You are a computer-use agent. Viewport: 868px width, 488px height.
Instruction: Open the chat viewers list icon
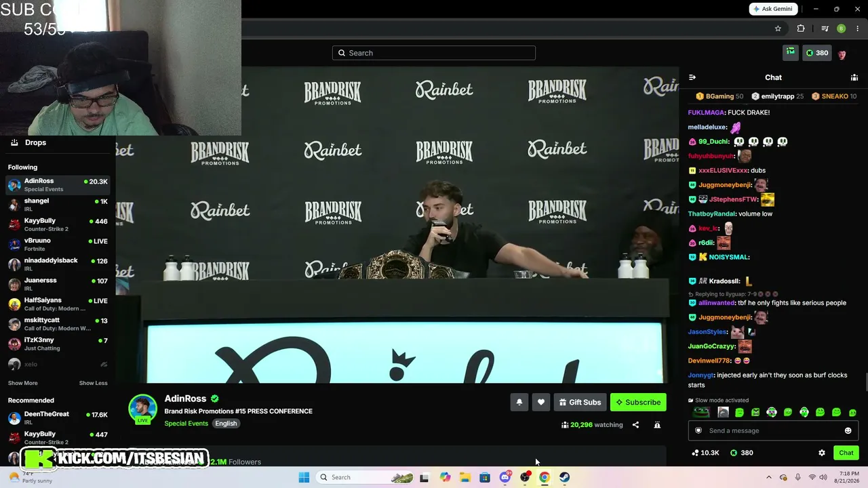pos(854,77)
